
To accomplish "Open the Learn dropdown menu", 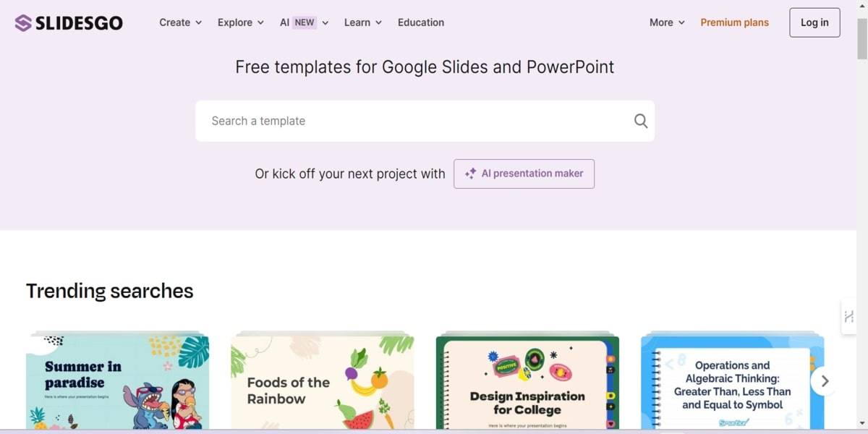I will click(362, 22).
